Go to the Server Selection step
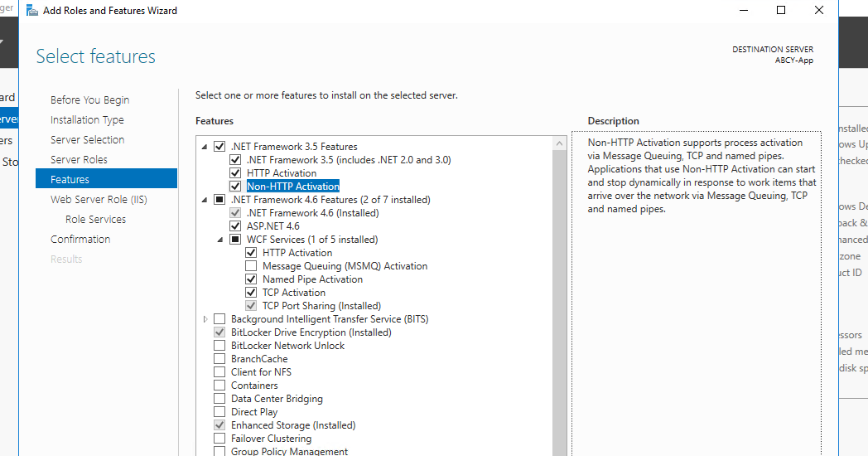This screenshot has width=868, height=456. tap(88, 139)
